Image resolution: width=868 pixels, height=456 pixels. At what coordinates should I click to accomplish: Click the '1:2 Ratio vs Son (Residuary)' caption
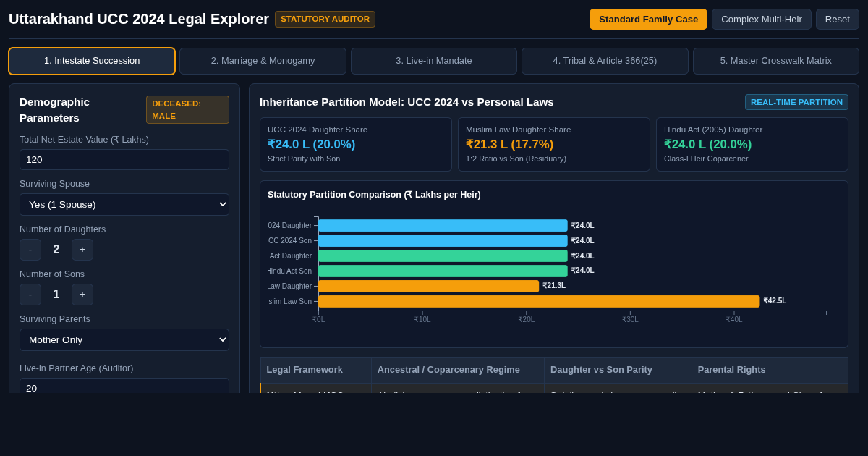tap(516, 159)
